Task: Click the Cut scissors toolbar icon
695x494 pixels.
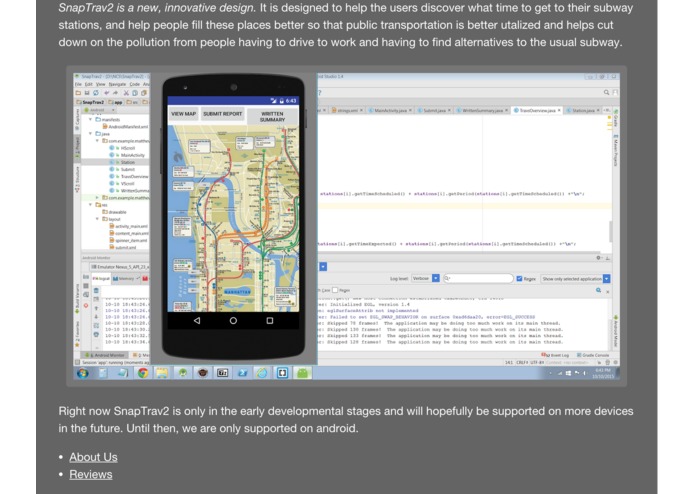Action: (x=126, y=93)
